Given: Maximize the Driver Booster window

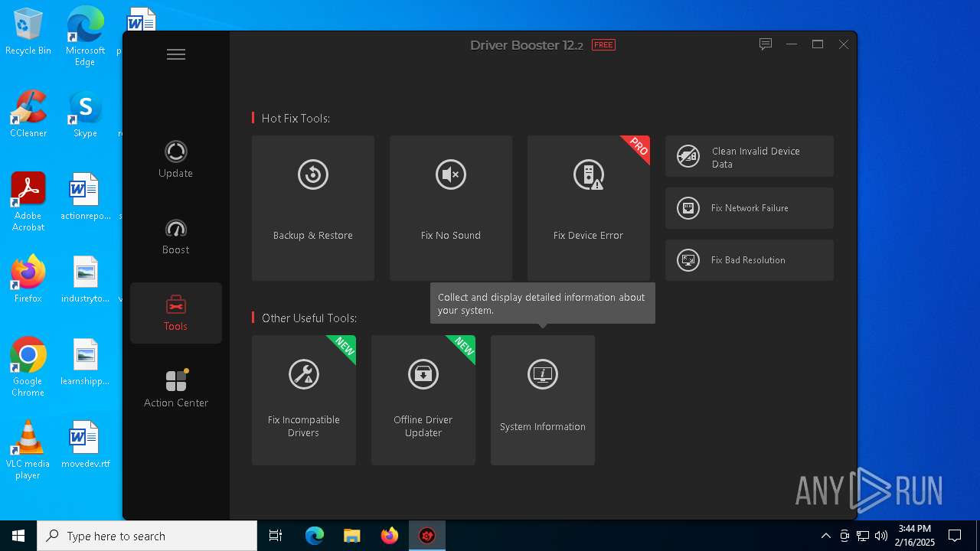Looking at the screenshot, I should click(x=818, y=44).
